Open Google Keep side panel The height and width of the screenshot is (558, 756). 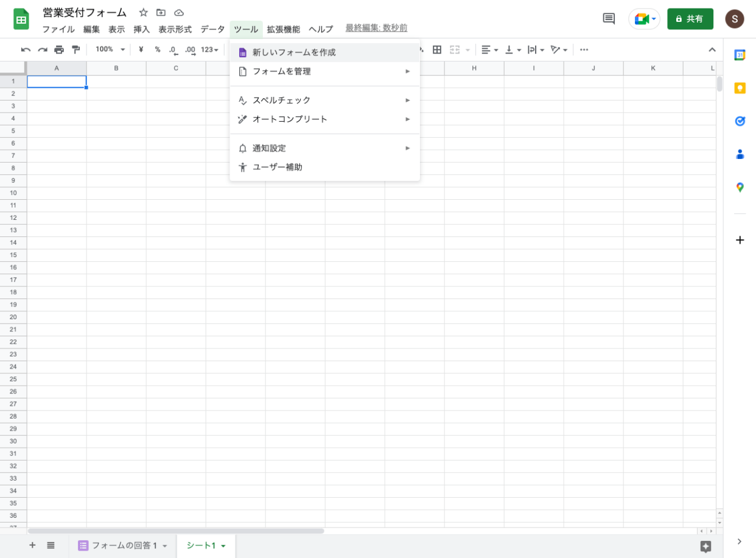coord(740,88)
